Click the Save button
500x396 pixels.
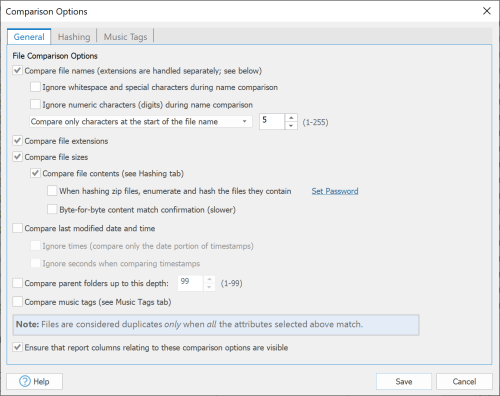point(404,381)
